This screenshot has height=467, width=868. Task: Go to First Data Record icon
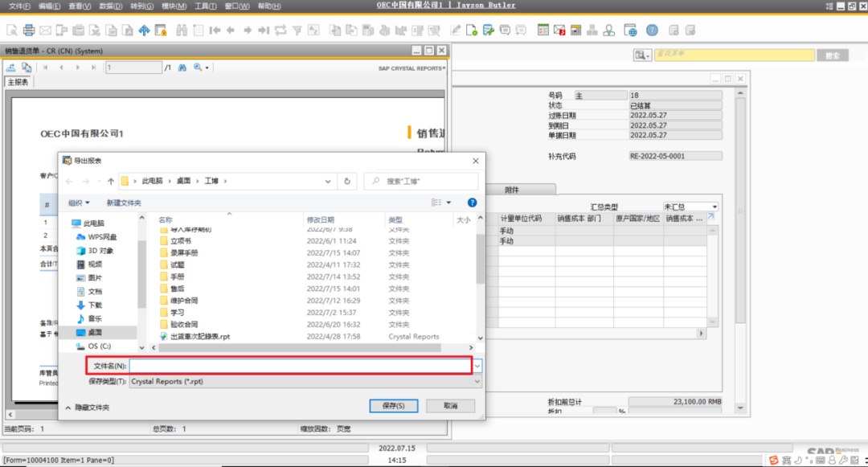(215, 31)
